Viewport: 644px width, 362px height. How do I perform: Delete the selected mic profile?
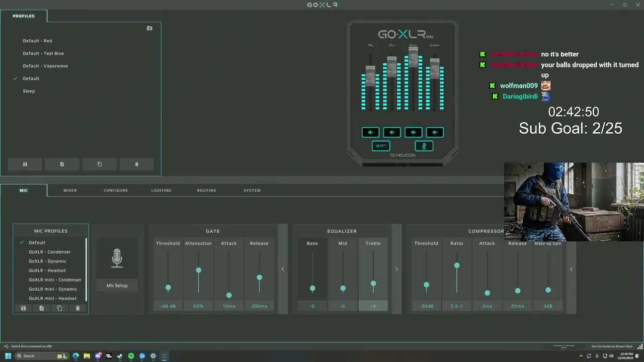(77, 308)
